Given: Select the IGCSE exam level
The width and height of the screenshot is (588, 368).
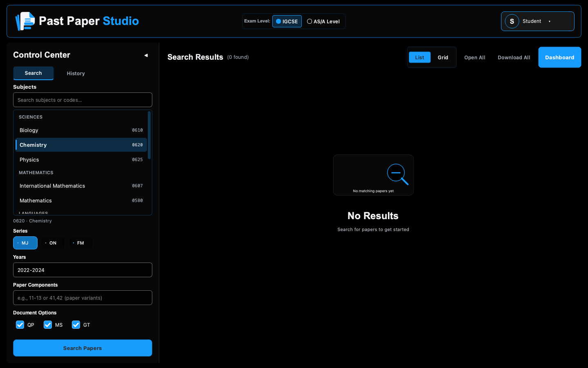Looking at the screenshot, I should 287,21.
